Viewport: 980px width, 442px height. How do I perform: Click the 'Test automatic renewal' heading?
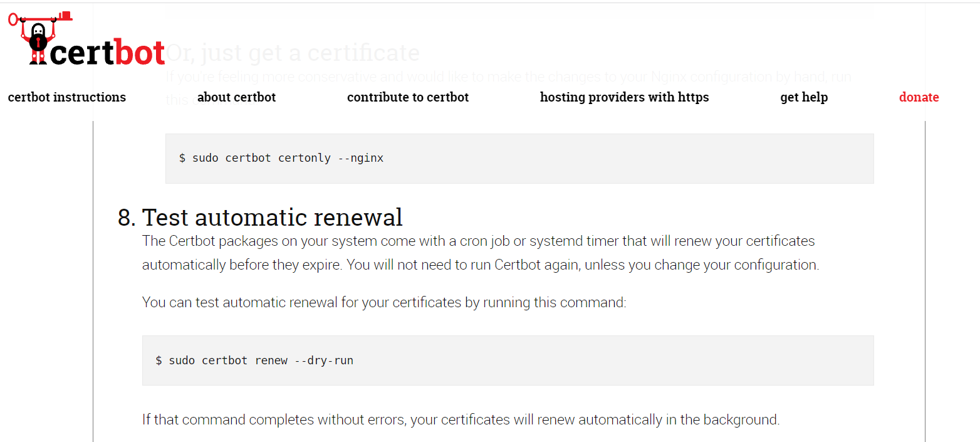pos(272,217)
